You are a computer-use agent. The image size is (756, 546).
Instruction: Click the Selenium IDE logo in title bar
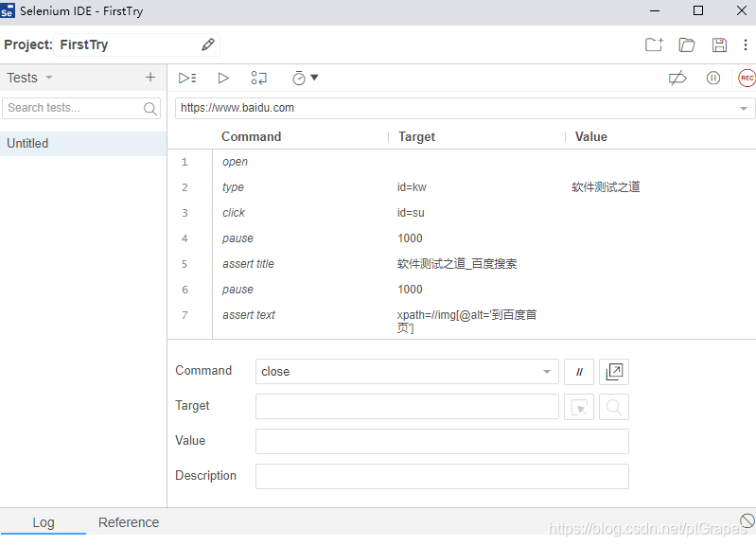pyautogui.click(x=8, y=10)
